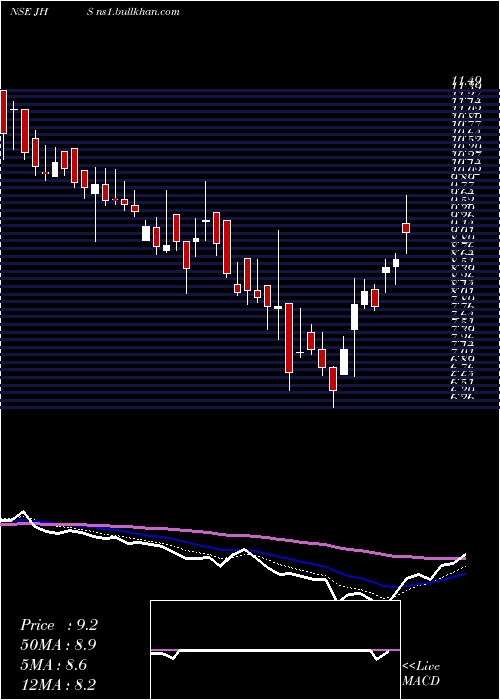The height and width of the screenshot is (700, 500).
Task: Click the rightmost red candlestick
Action: tap(406, 228)
